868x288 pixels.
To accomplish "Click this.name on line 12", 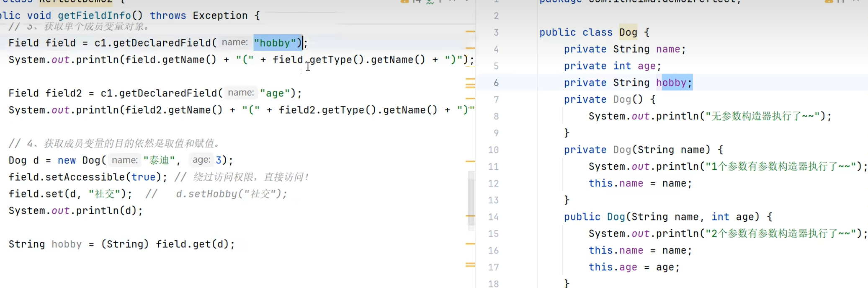I will pos(616,183).
